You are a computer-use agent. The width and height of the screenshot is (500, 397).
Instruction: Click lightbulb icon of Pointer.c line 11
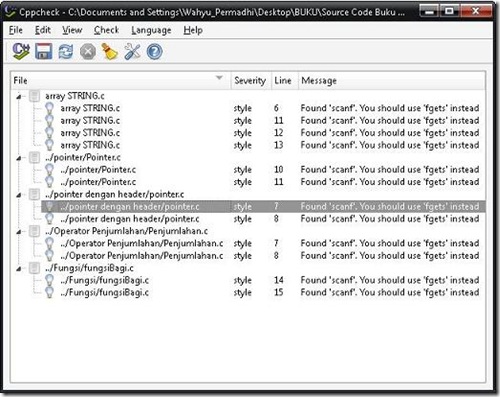[49, 182]
